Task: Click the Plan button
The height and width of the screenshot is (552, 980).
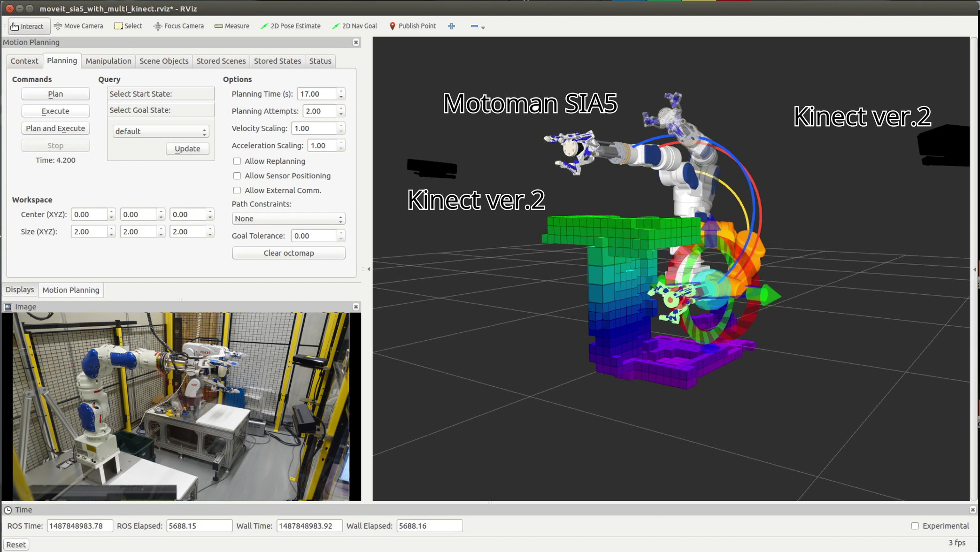Action: point(55,94)
